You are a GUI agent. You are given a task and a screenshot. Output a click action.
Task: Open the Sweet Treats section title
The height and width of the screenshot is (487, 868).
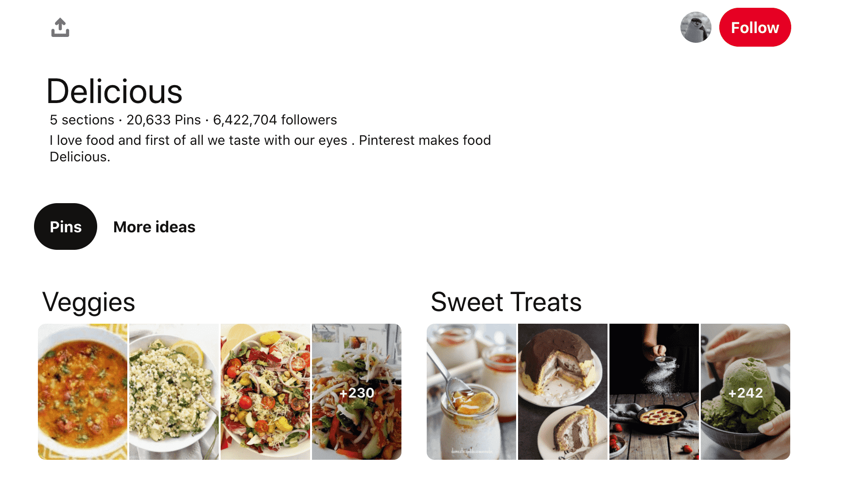click(x=506, y=302)
